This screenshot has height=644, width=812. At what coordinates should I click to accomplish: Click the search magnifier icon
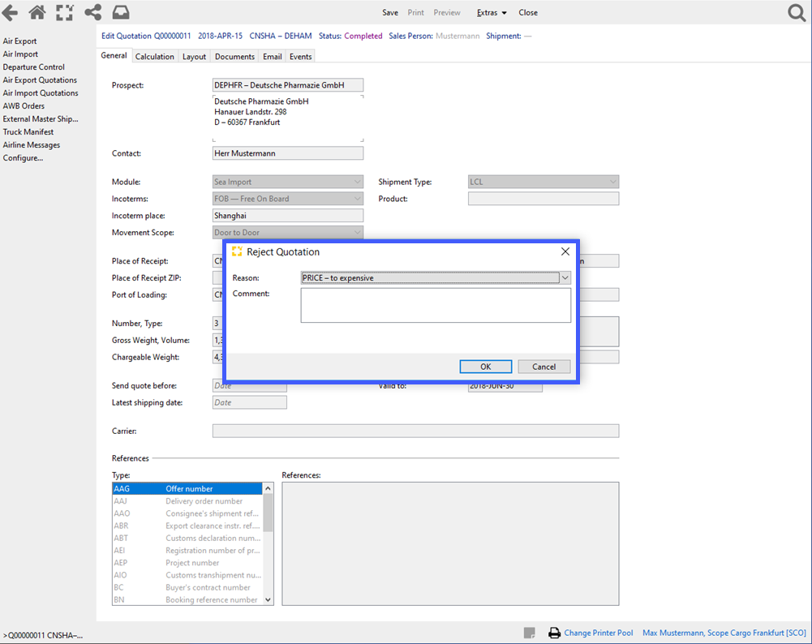[x=797, y=12]
